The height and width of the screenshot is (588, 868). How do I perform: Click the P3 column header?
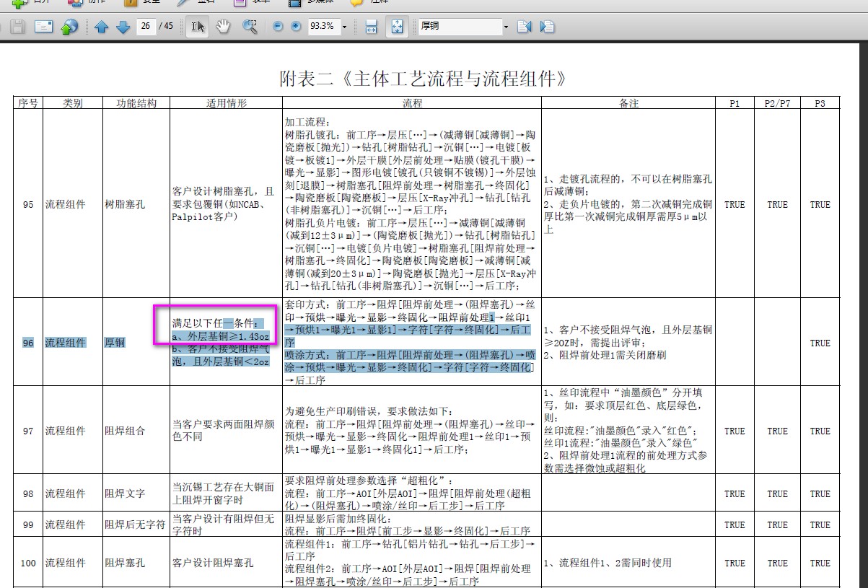820,103
